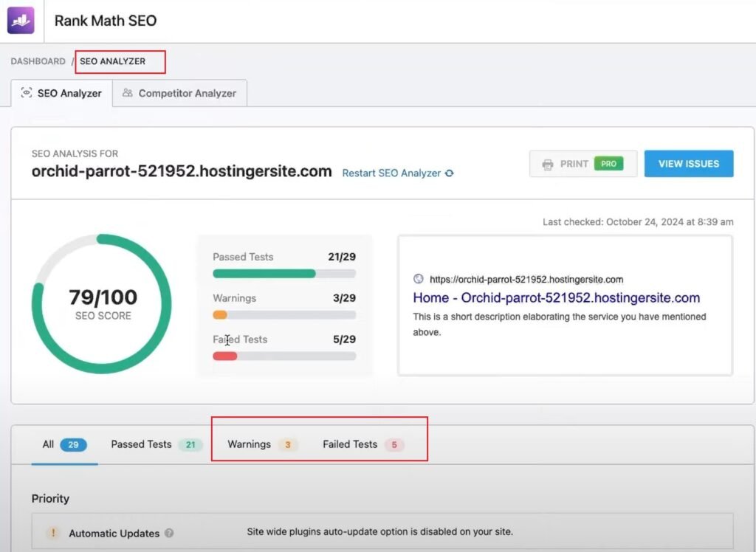The width and height of the screenshot is (756, 552).
Task: Click the Last checked October 24 timestamp
Action: click(x=638, y=222)
